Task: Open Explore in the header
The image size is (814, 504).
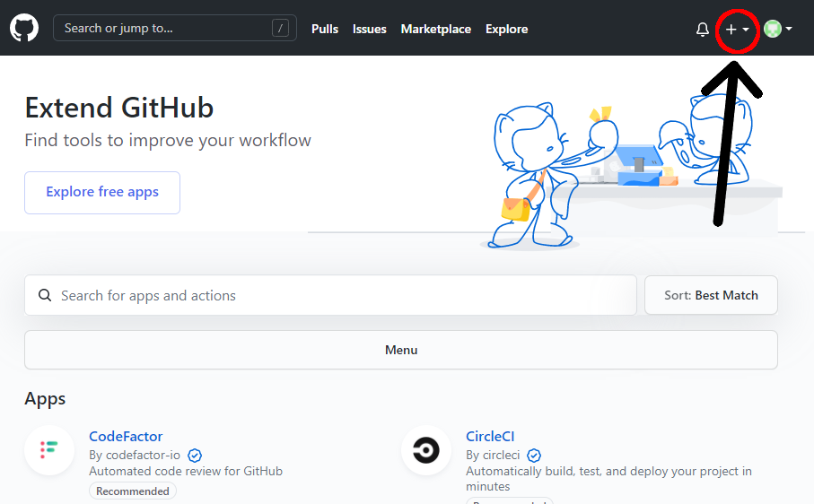Action: tap(506, 29)
